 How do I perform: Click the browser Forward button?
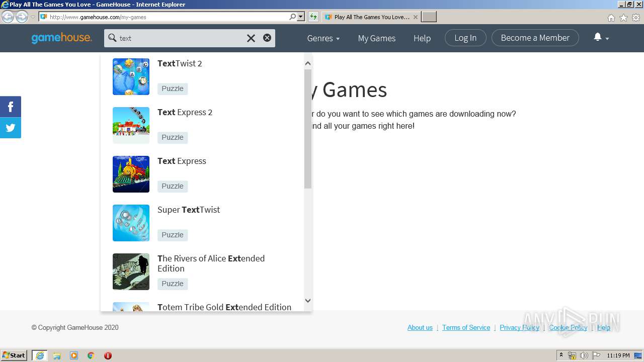(x=22, y=17)
